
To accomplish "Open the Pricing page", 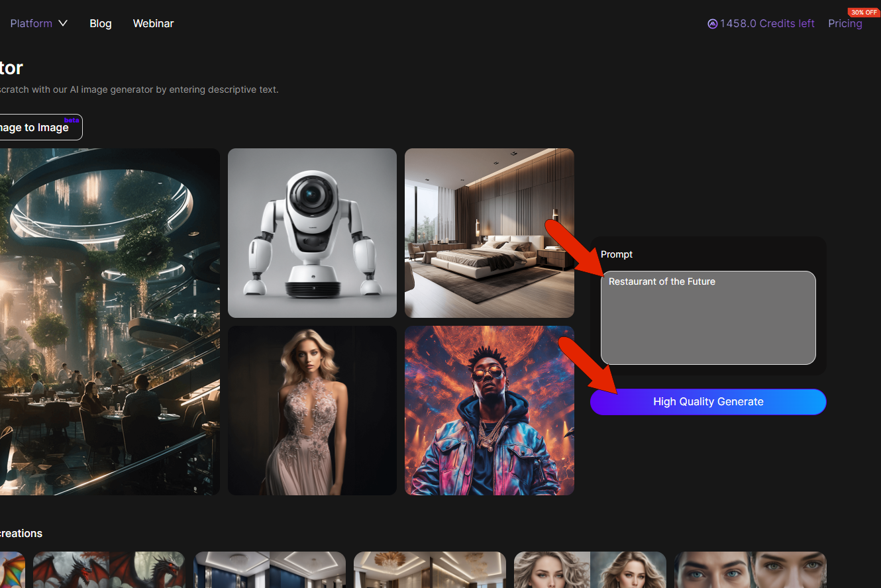I will point(845,23).
